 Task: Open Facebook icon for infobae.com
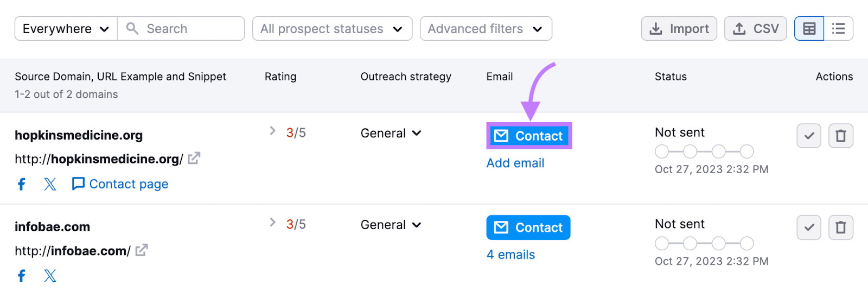pyautogui.click(x=22, y=276)
